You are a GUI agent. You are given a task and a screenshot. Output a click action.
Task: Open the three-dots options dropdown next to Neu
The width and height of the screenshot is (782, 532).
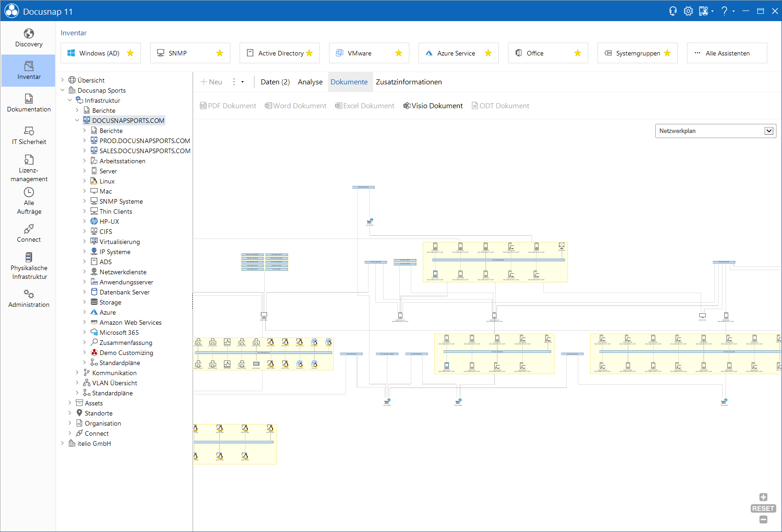click(238, 82)
